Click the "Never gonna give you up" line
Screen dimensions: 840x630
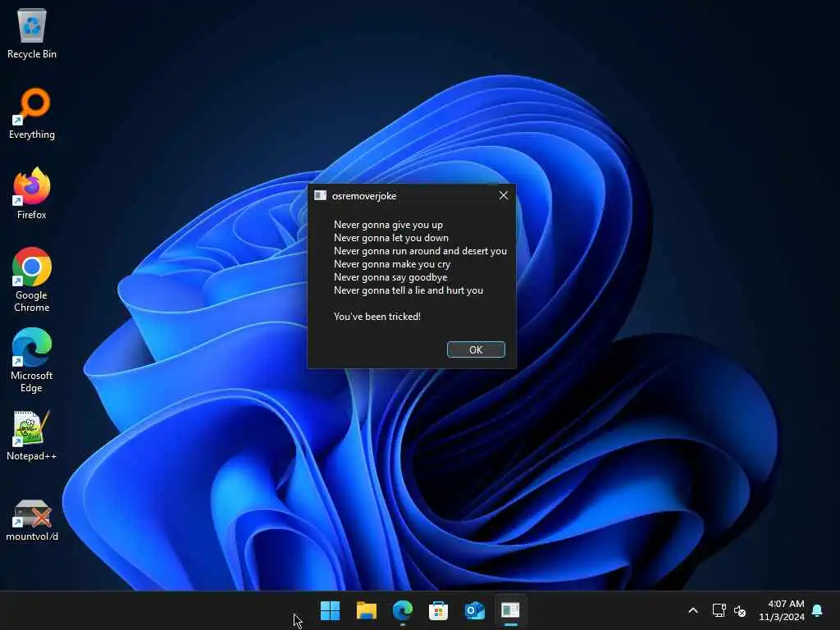(388, 225)
